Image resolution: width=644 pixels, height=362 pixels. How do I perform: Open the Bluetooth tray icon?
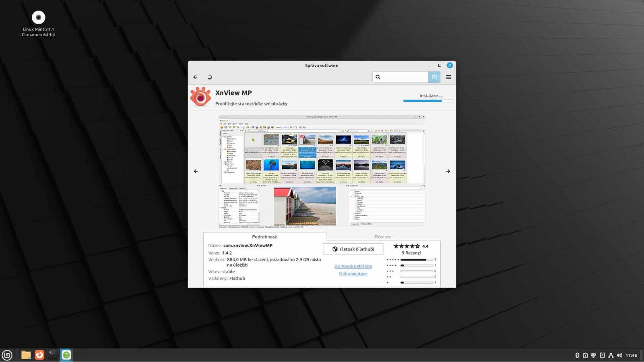pos(577,356)
